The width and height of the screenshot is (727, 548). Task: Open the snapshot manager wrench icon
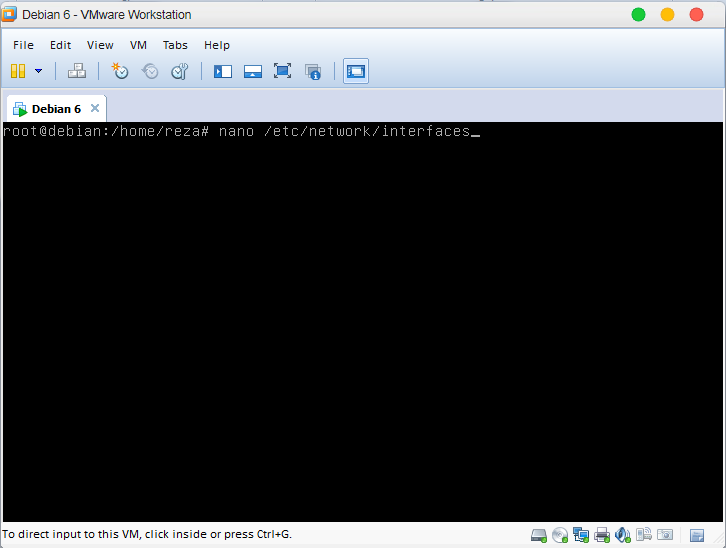click(179, 71)
